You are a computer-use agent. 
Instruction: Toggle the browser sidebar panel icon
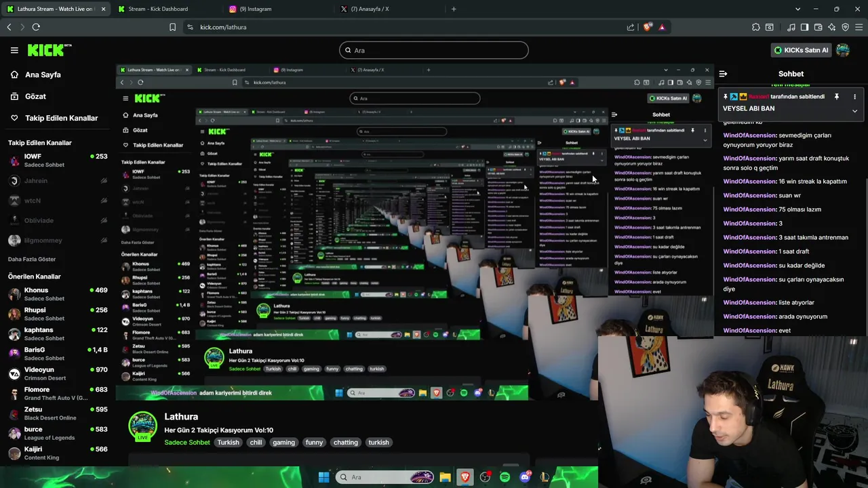coord(804,27)
